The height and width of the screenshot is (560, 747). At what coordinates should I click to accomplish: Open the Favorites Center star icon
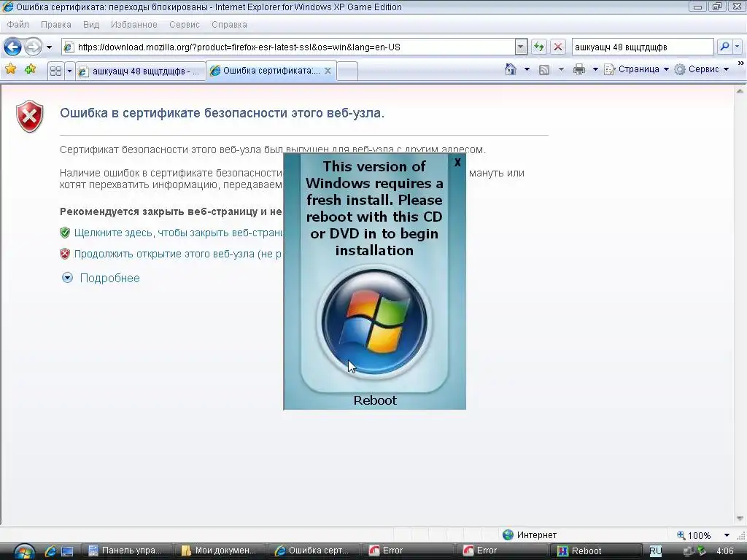[x=10, y=69]
